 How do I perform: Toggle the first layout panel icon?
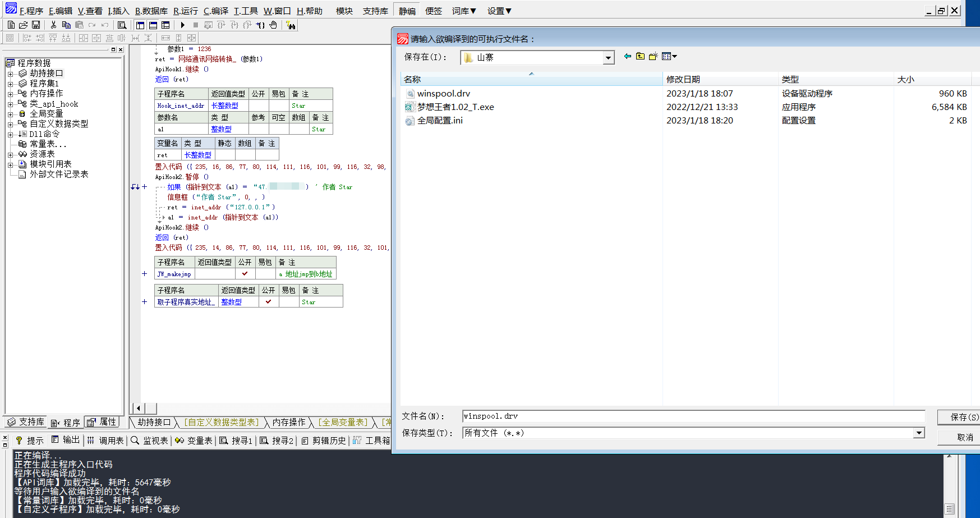pyautogui.click(x=140, y=25)
